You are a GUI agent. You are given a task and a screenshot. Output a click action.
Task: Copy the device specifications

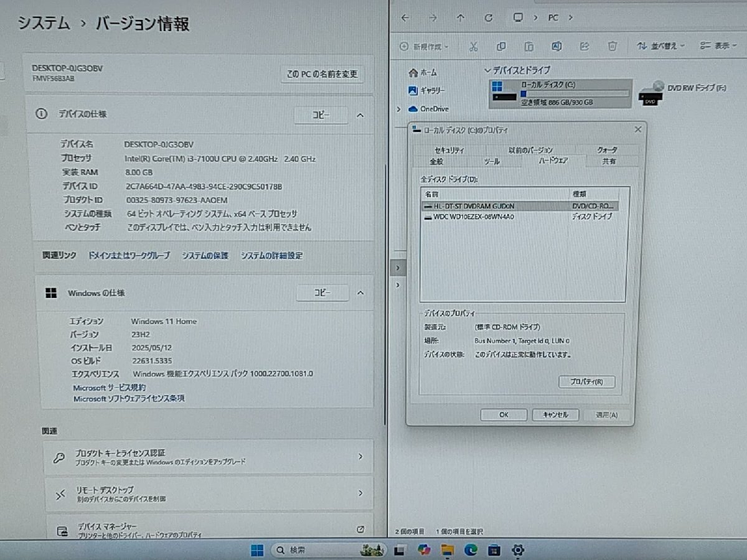(x=321, y=115)
